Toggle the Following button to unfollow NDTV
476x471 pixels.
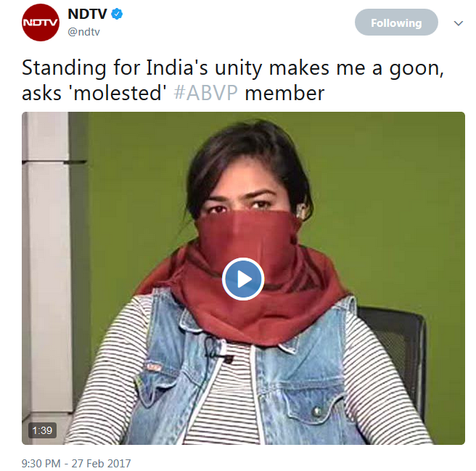[x=396, y=22]
